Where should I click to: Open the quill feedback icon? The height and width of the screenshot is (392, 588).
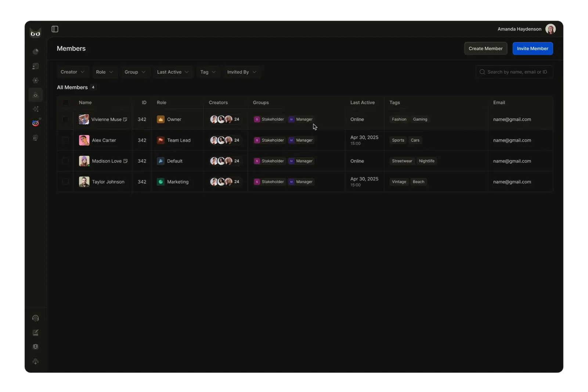(36, 332)
